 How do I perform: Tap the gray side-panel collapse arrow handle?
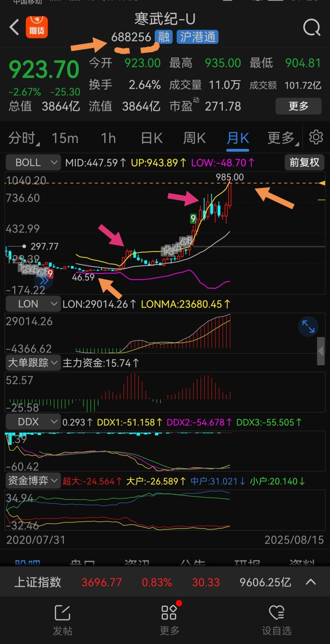click(x=321, y=351)
